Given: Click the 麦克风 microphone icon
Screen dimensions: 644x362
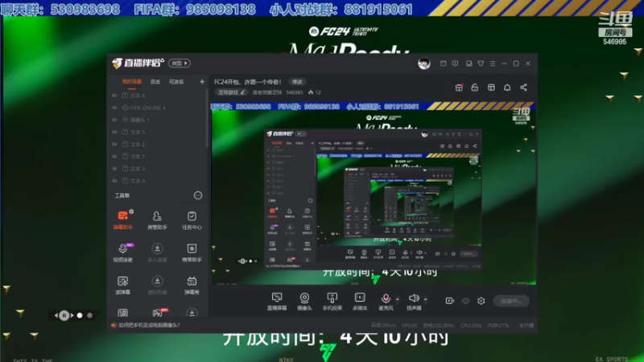Looking at the screenshot, I should (386, 298).
